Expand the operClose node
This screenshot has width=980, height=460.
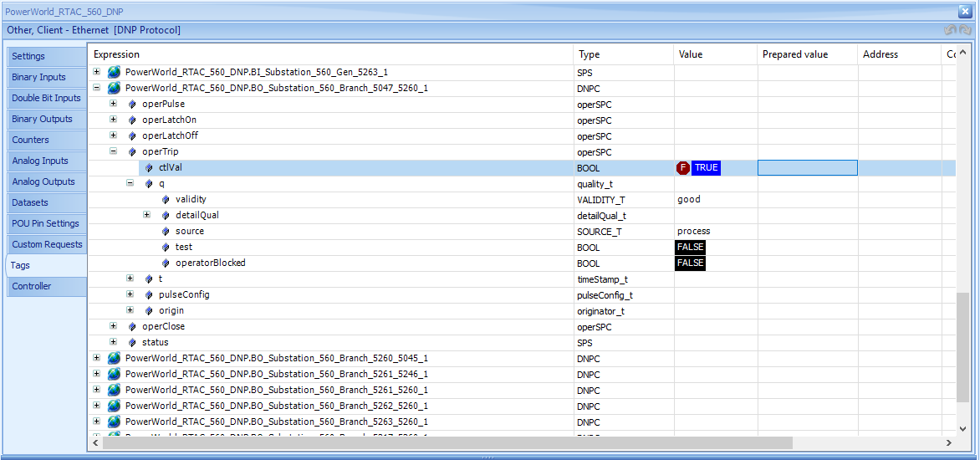pos(113,326)
